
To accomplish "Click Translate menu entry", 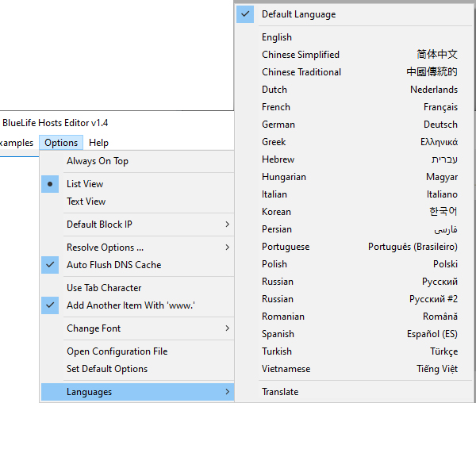I will (x=355, y=392).
